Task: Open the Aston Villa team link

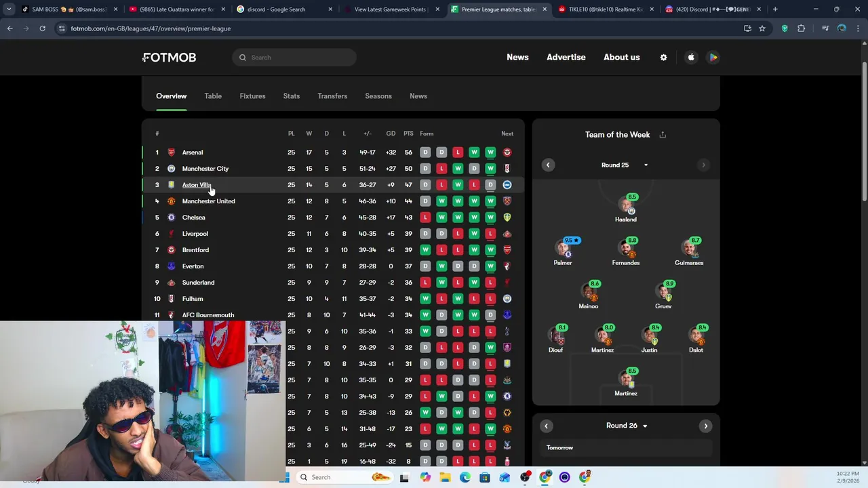Action: [197, 185]
